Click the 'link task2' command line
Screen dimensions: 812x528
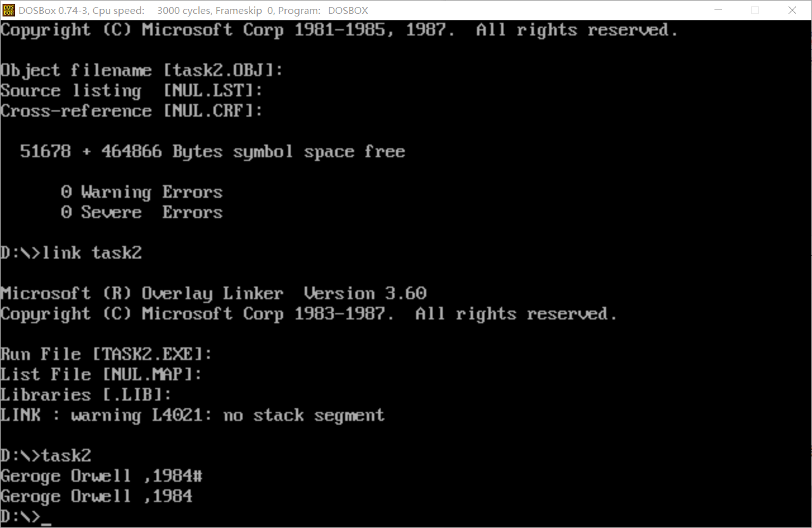[71, 254]
